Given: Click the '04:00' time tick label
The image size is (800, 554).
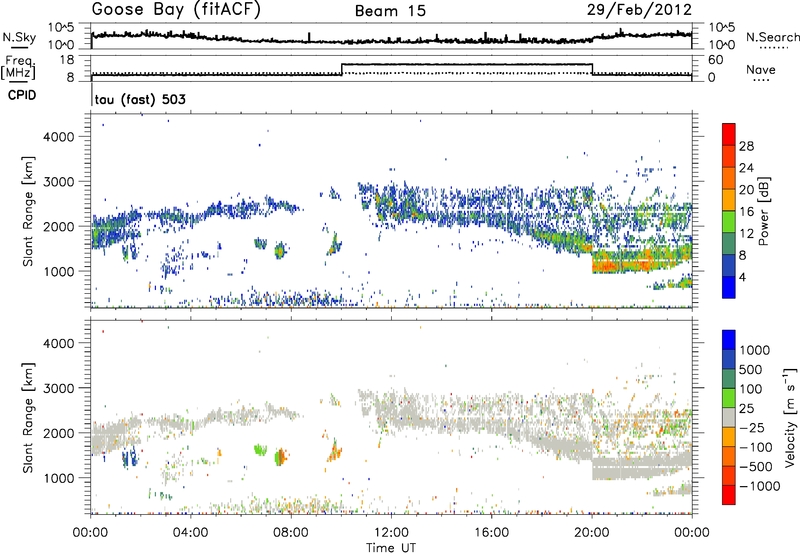Looking at the screenshot, I should click(190, 533).
